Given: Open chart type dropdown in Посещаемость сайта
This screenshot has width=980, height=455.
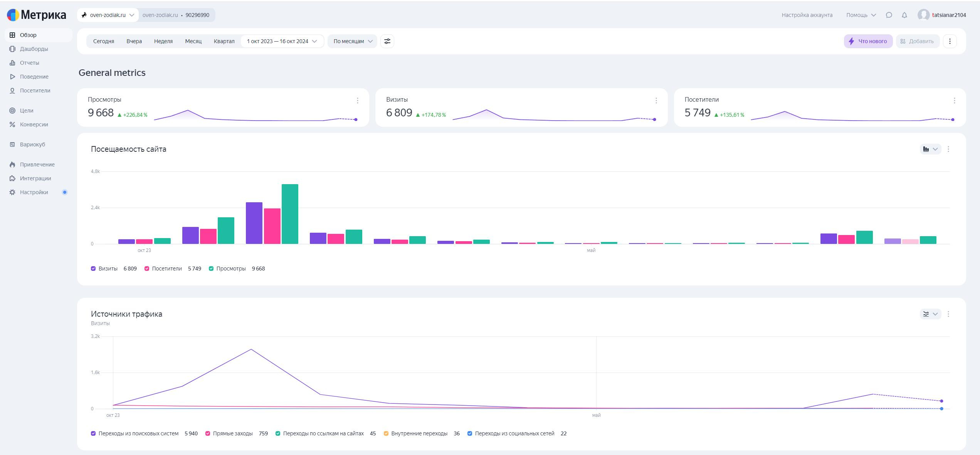Looking at the screenshot, I should (930, 149).
